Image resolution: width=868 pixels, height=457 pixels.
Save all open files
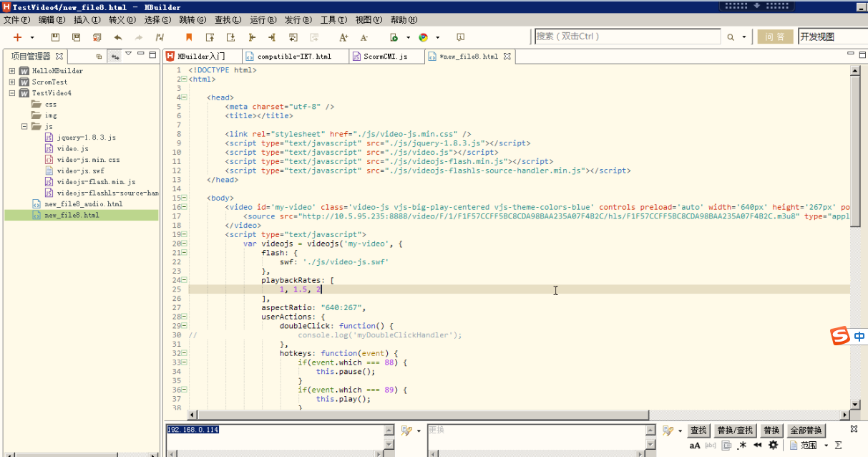[x=77, y=37]
